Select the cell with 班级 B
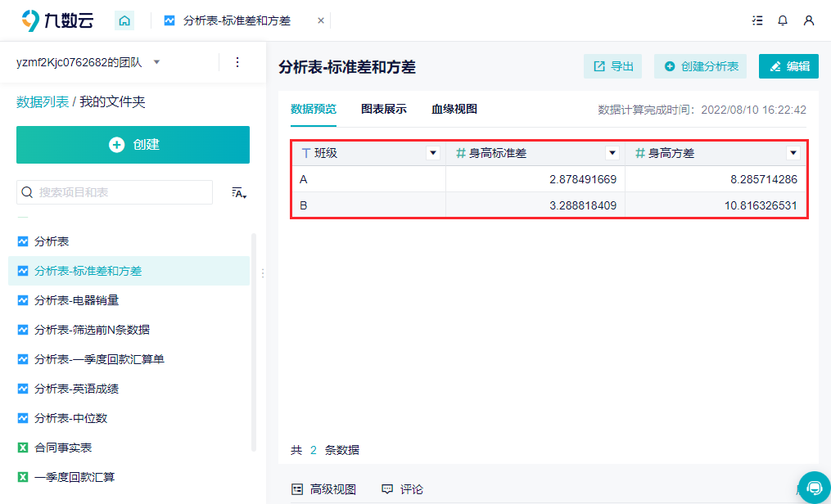Screen dimensions: 831x504 tap(369, 205)
